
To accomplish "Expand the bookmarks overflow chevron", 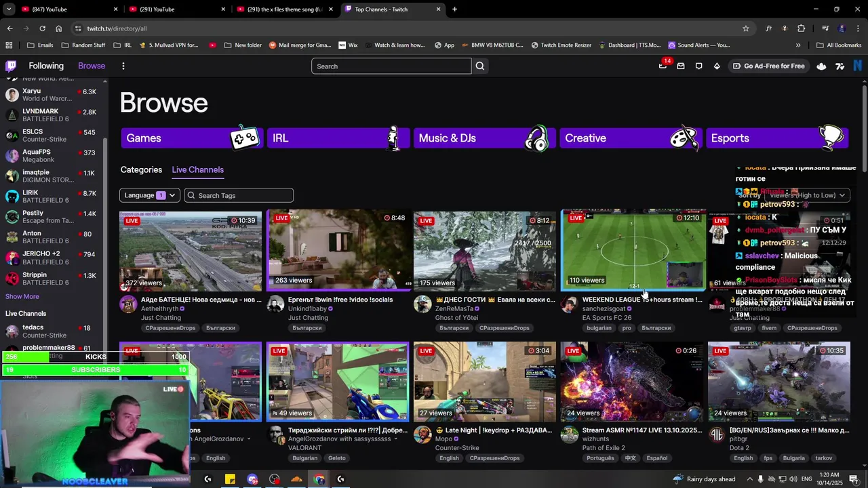I will (798, 45).
